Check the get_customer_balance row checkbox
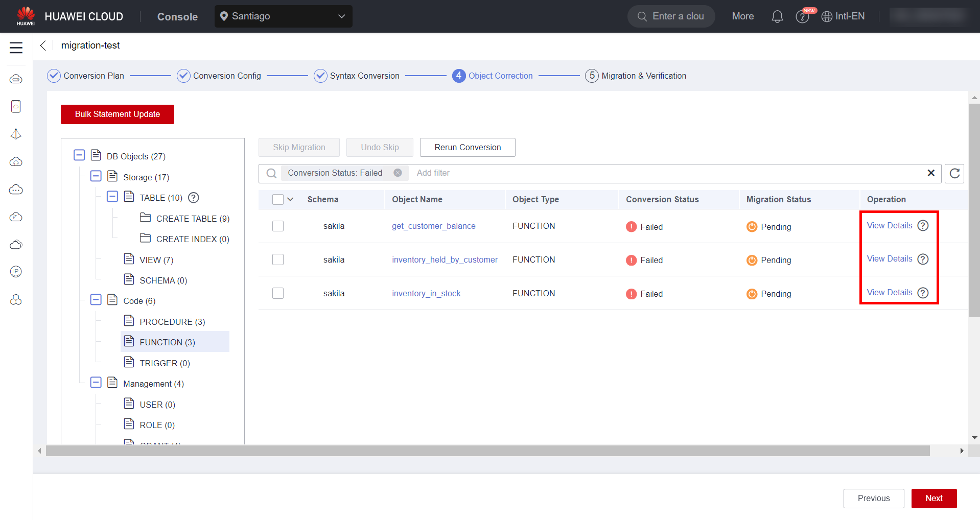Viewport: 980px width, 520px height. 278,226
